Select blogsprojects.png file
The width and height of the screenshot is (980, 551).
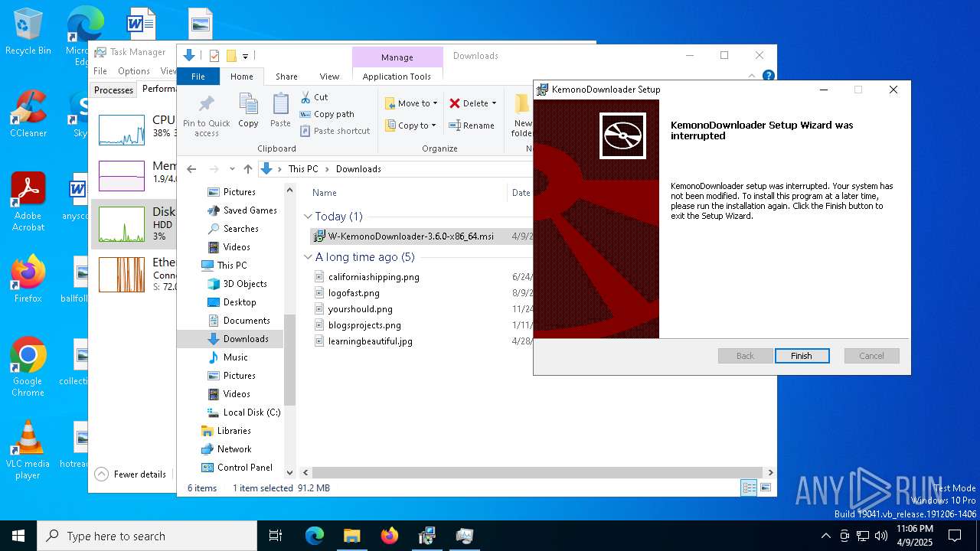(364, 325)
